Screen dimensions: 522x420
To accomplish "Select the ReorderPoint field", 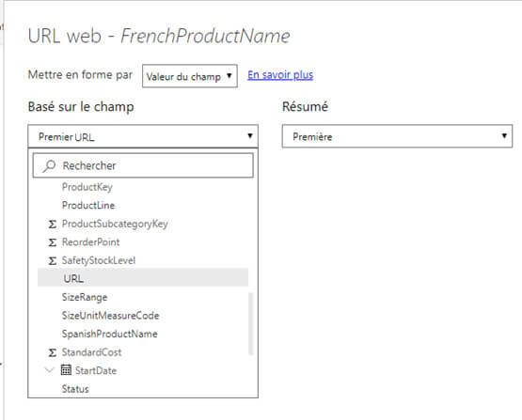I will coord(90,242).
